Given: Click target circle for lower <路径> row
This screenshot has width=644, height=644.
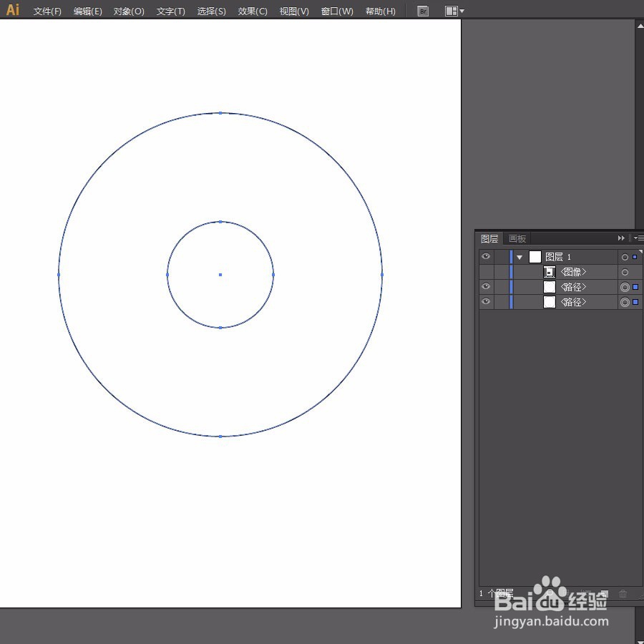Looking at the screenshot, I should pos(625,302).
